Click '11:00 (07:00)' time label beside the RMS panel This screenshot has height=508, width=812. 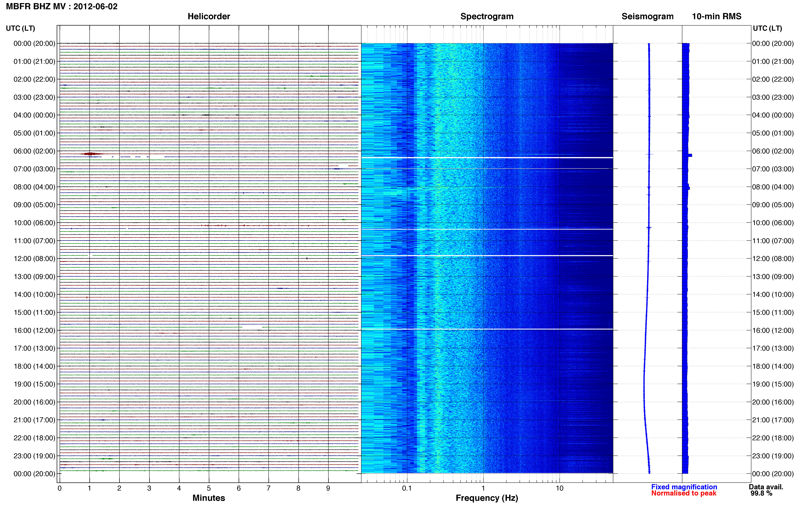point(773,241)
